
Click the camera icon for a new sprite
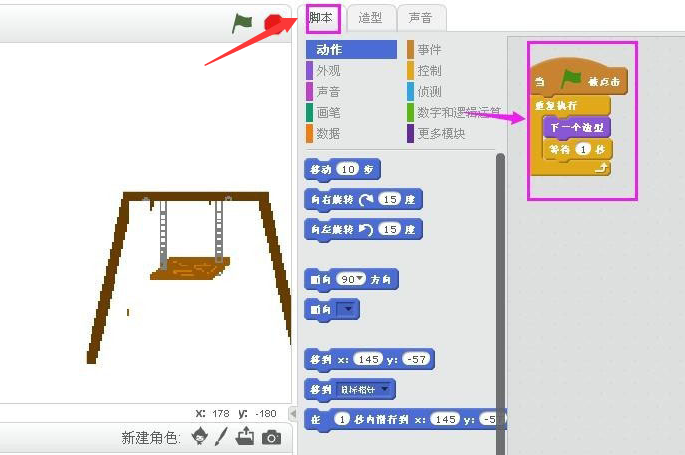(271, 437)
